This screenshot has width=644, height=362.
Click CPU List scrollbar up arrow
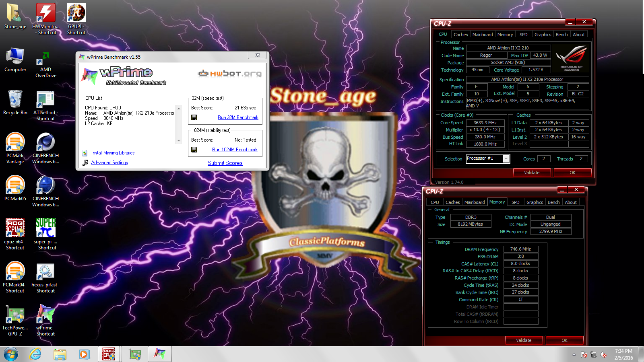[179, 108]
